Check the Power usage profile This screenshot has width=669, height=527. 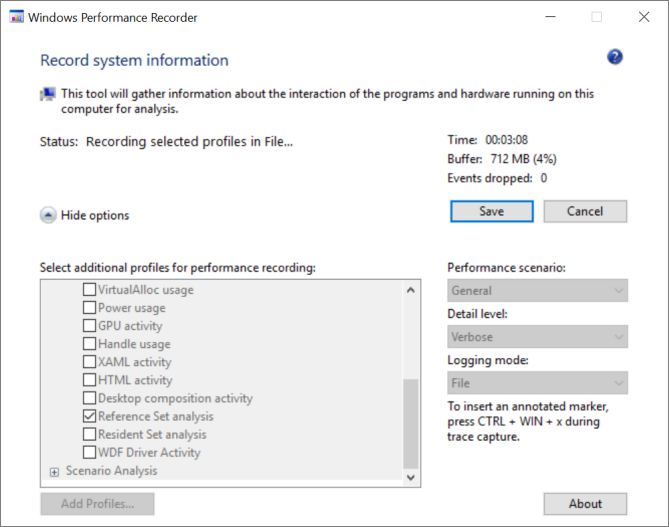89,308
